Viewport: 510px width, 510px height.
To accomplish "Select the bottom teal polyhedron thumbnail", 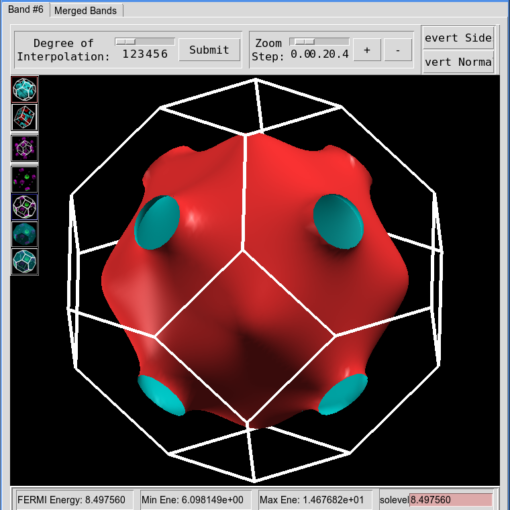I will [25, 261].
